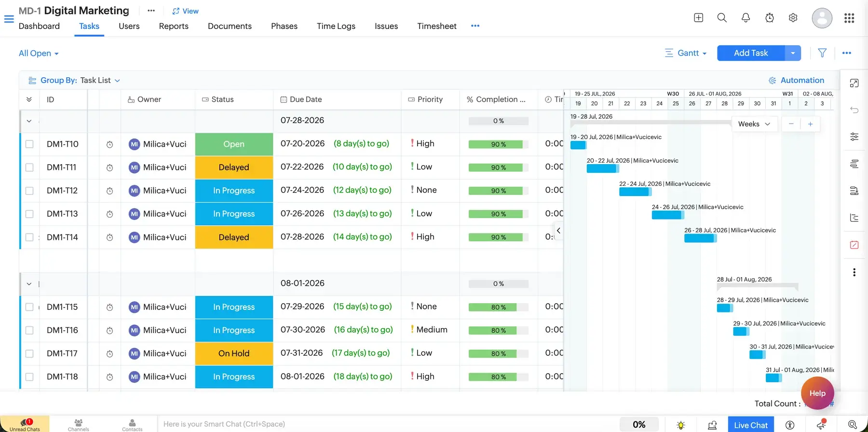The width and height of the screenshot is (868, 432).
Task: Select the checkbox for DM1-T16
Action: (x=29, y=330)
